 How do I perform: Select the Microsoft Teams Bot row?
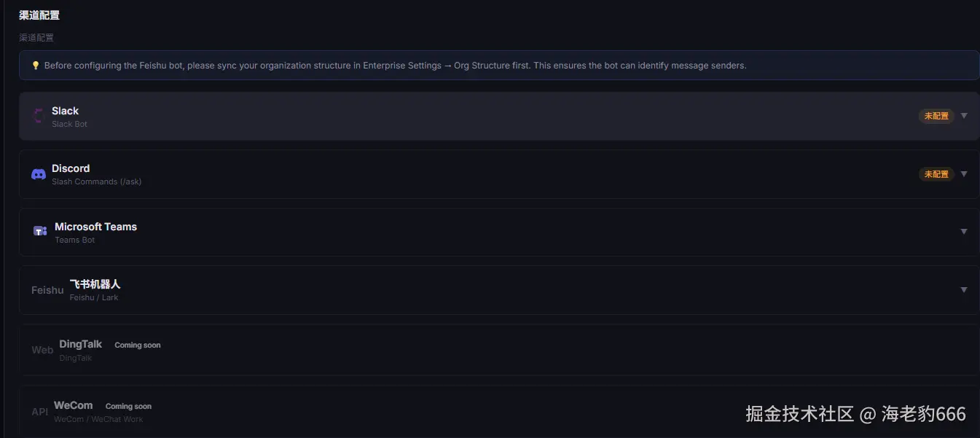coord(95,227)
